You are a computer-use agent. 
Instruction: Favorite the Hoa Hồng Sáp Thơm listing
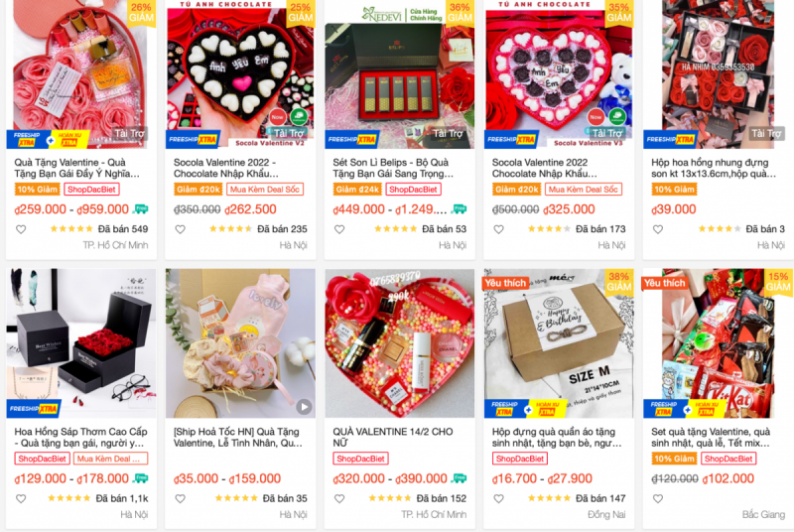21,498
